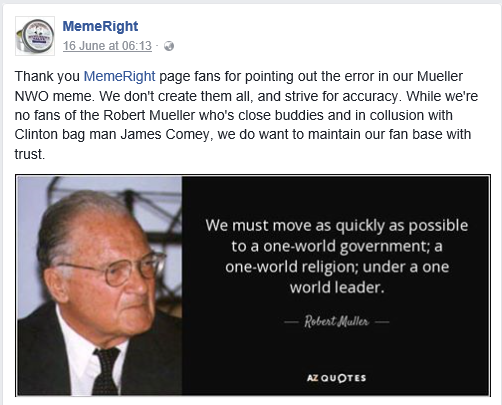Open the portrait photo of the man
The height and width of the screenshot is (405, 502).
click(x=100, y=286)
